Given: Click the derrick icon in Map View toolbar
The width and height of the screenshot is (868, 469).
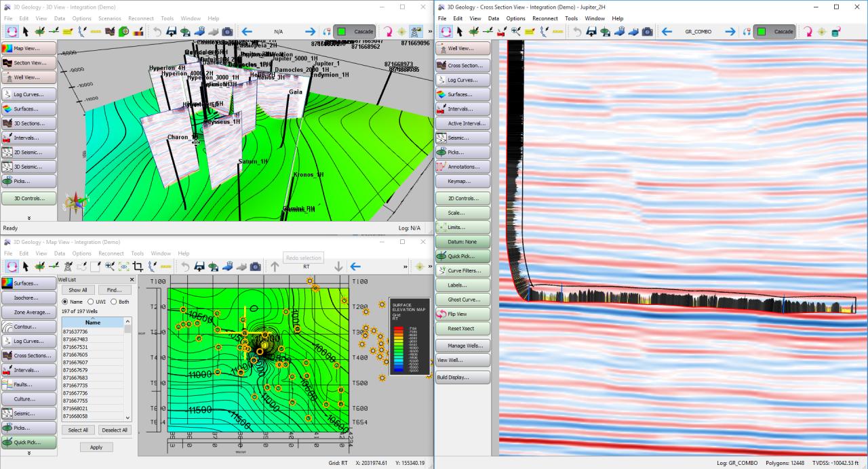Looking at the screenshot, I should [68, 267].
